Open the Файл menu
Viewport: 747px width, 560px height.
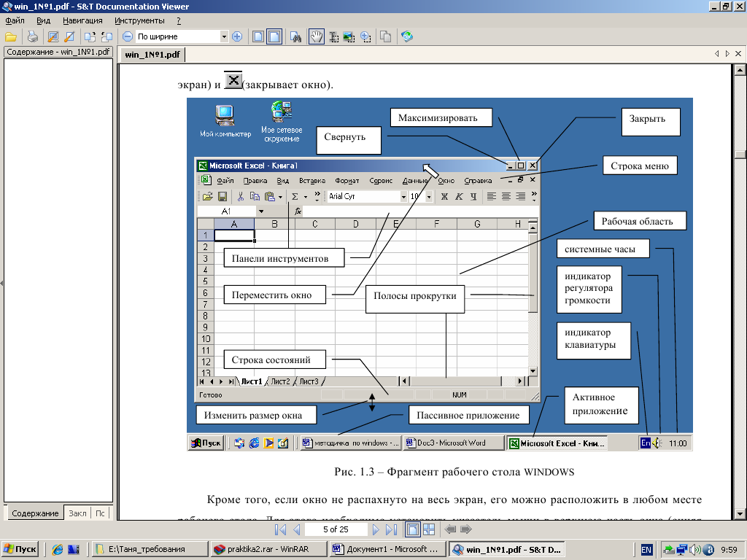[15, 20]
